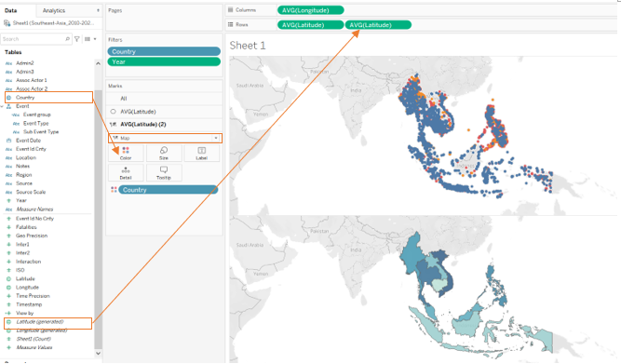
Task: Open the Tooltip marks card button
Action: (164, 173)
